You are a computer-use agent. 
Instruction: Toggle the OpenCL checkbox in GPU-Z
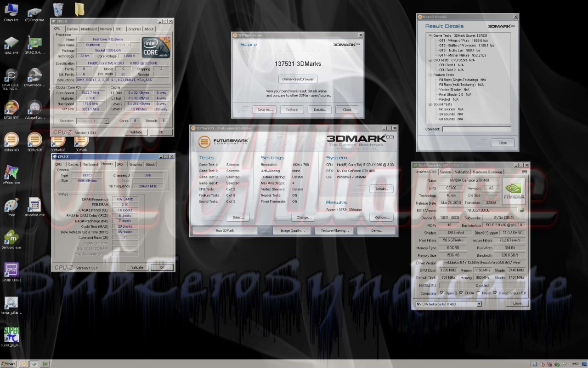pos(442,293)
